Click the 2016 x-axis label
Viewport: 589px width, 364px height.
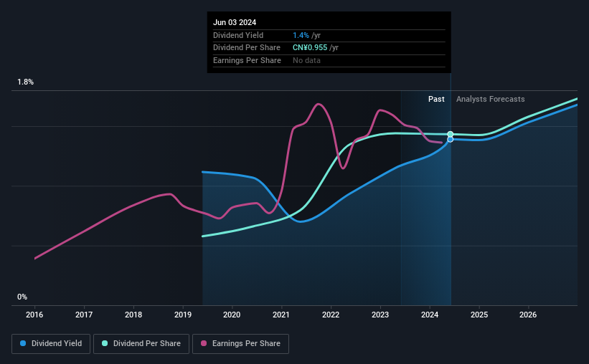pos(34,315)
